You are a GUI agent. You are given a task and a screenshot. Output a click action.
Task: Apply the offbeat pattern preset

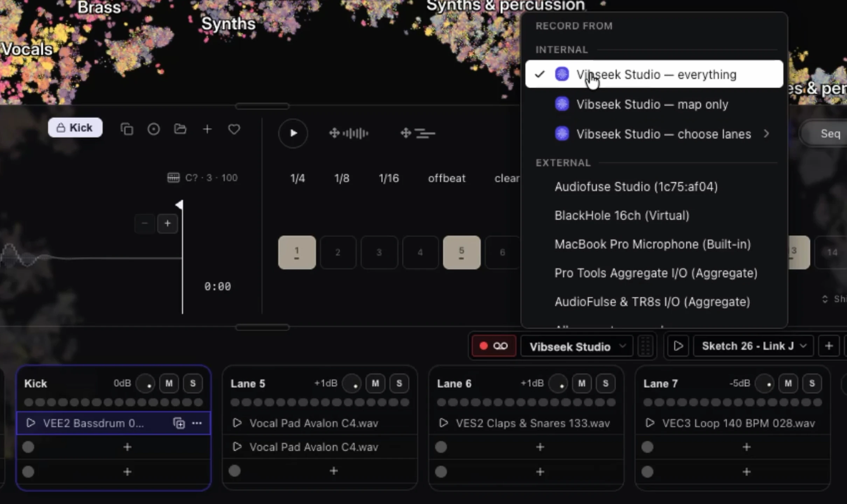tap(446, 178)
